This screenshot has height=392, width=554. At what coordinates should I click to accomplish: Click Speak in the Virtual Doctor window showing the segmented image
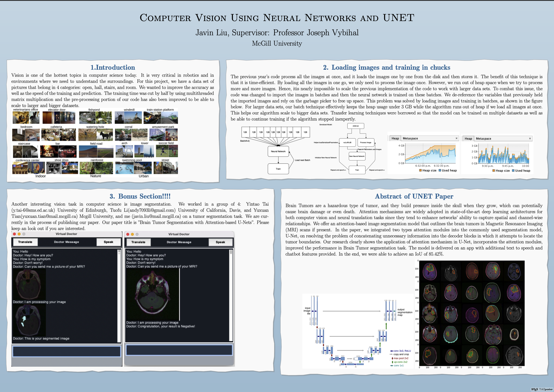pyautogui.click(x=109, y=242)
